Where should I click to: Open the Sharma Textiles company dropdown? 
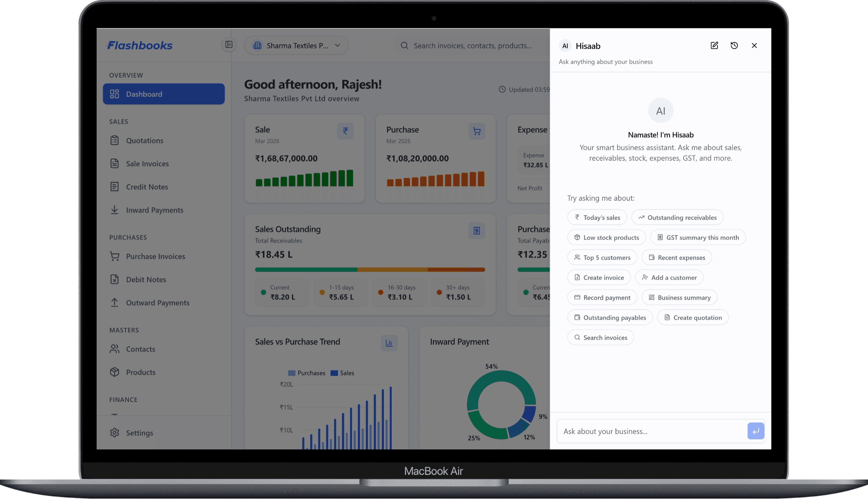(296, 46)
